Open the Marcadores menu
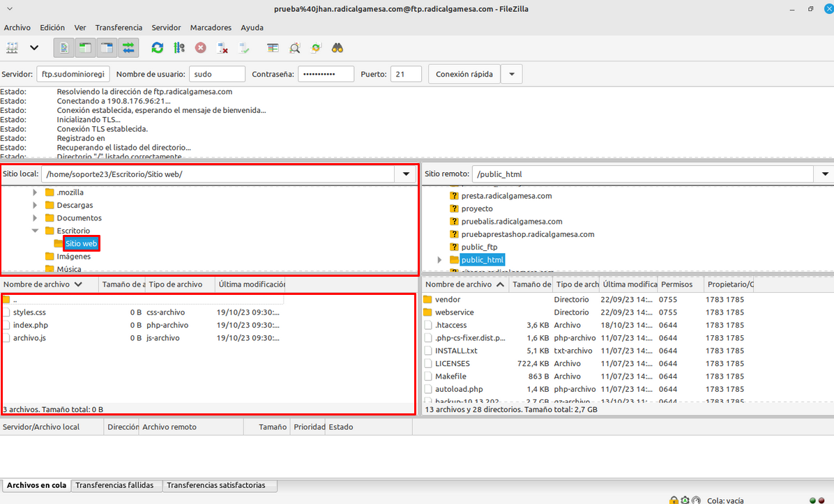 [211, 28]
